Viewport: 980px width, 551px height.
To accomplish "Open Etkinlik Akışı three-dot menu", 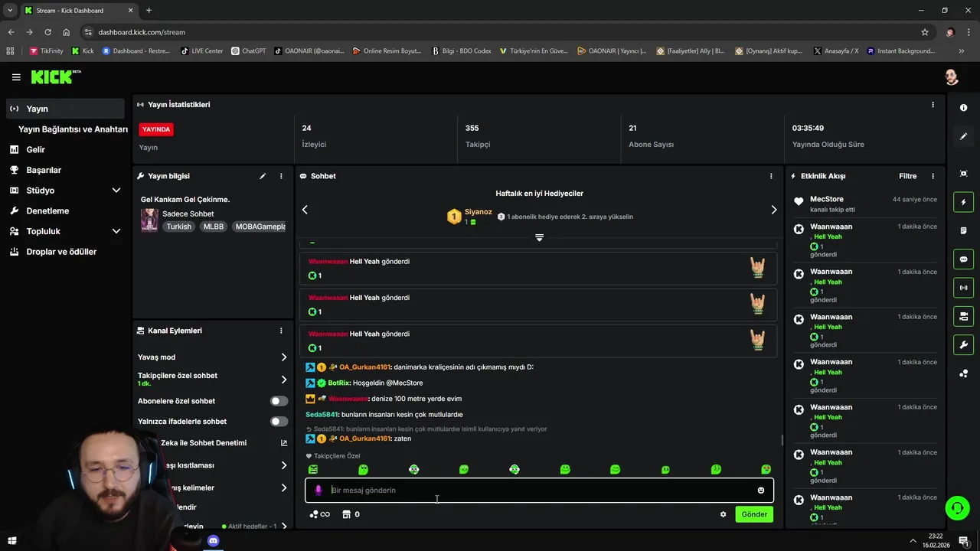I will (933, 176).
